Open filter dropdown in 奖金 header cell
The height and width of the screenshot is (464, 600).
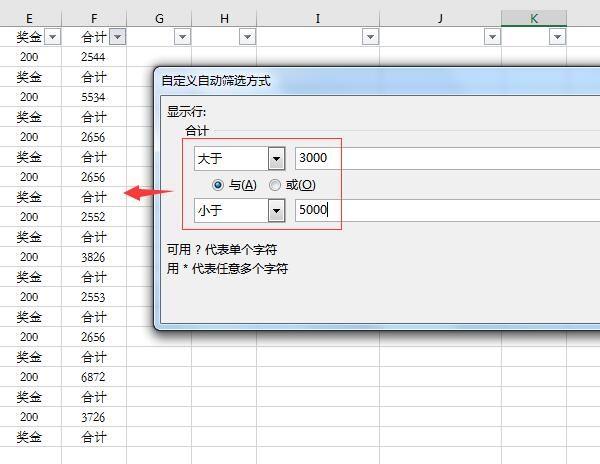coord(52,37)
